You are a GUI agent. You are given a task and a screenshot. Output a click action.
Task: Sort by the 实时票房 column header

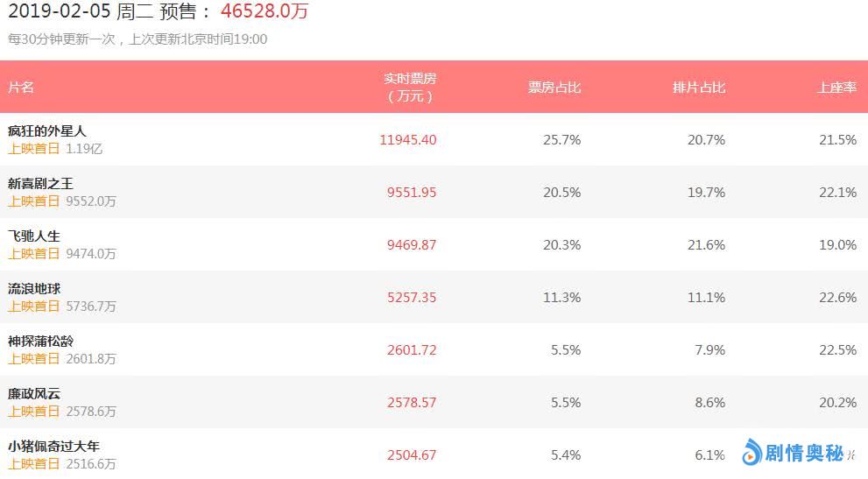point(410,87)
